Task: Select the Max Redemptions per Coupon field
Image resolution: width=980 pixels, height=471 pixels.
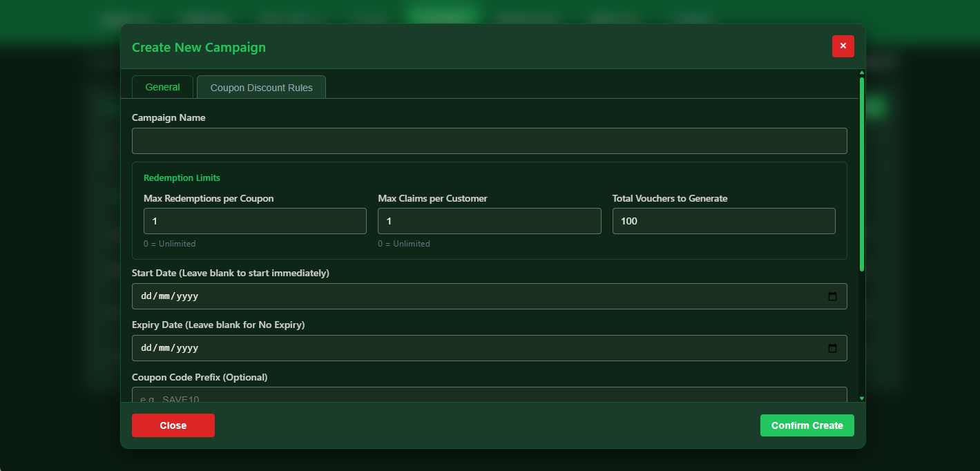Action: pos(255,220)
